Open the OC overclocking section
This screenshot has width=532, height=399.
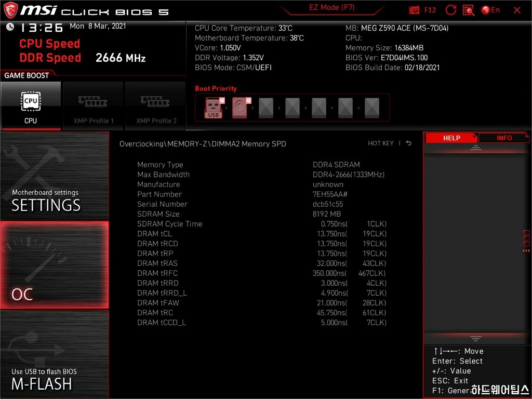(x=55, y=265)
